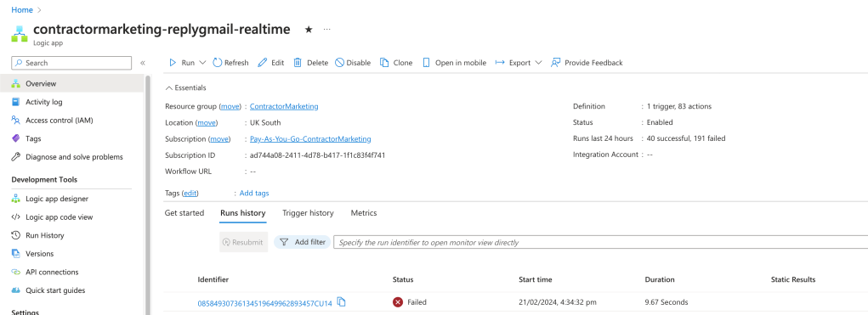Click move link beside Resource group

pyautogui.click(x=230, y=106)
